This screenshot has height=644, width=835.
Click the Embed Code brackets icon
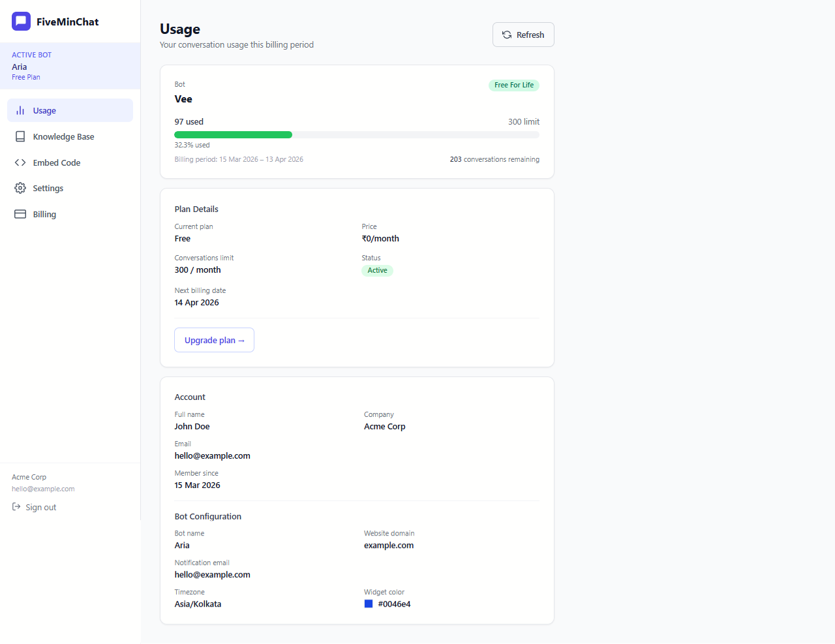click(20, 162)
